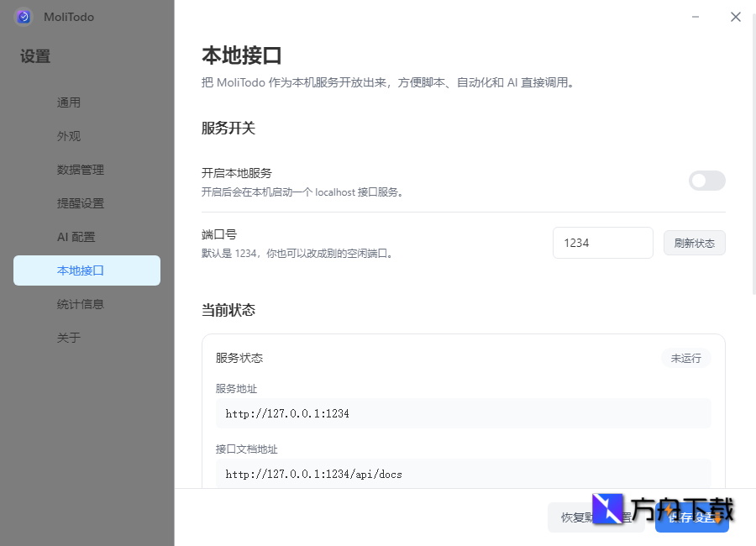The image size is (756, 546).
Task: Click the 设置 heading in the sidebar
Action: [34, 56]
